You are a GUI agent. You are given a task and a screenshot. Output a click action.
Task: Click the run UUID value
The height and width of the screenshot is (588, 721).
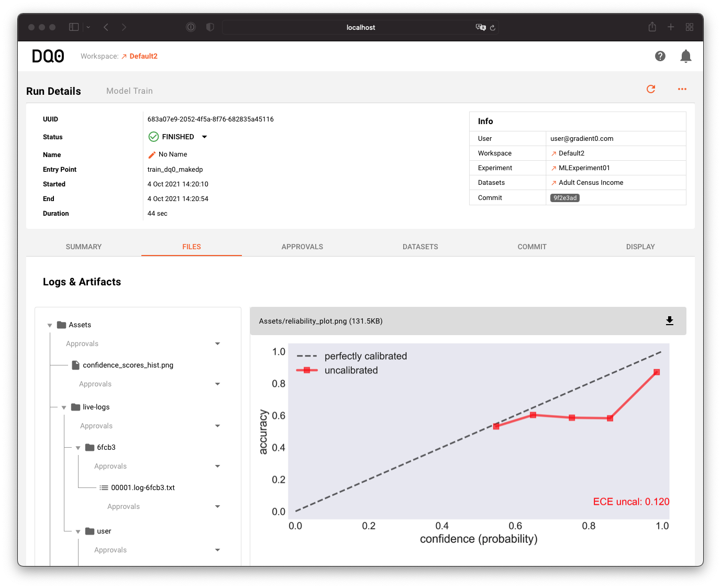click(210, 119)
